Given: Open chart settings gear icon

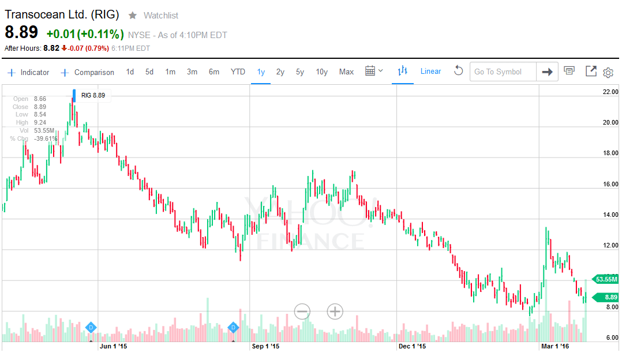Looking at the screenshot, I should tap(608, 73).
